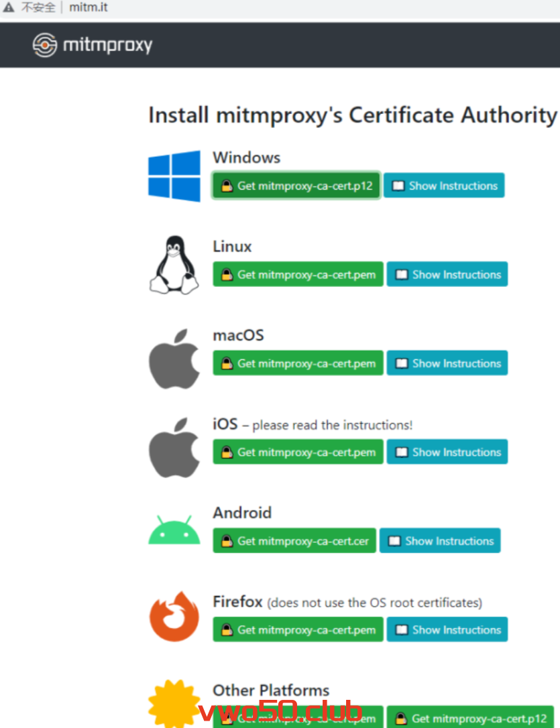Get the Android mitmproxy-ca-cert.cer file
The height and width of the screenshot is (728, 560).
(294, 541)
